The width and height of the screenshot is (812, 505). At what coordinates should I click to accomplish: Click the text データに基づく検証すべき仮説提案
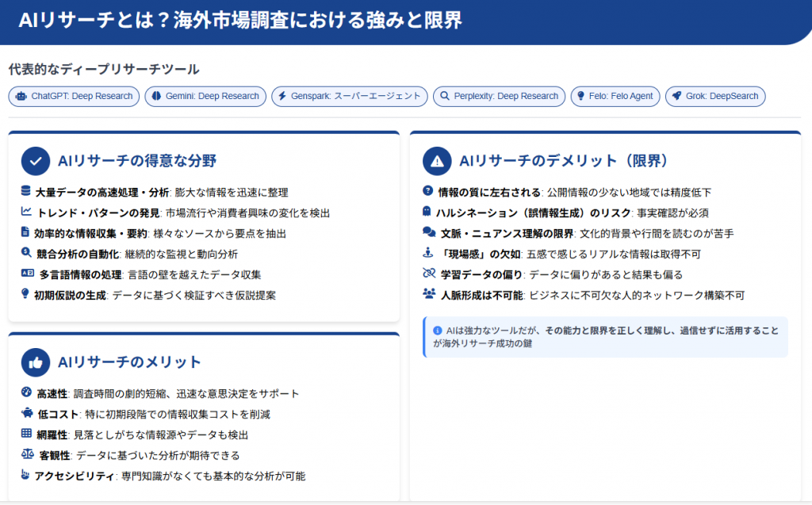(194, 295)
